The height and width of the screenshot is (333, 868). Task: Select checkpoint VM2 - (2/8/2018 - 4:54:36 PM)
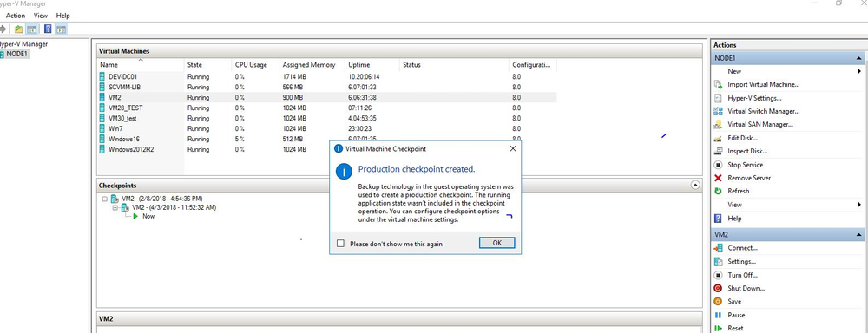(161, 199)
